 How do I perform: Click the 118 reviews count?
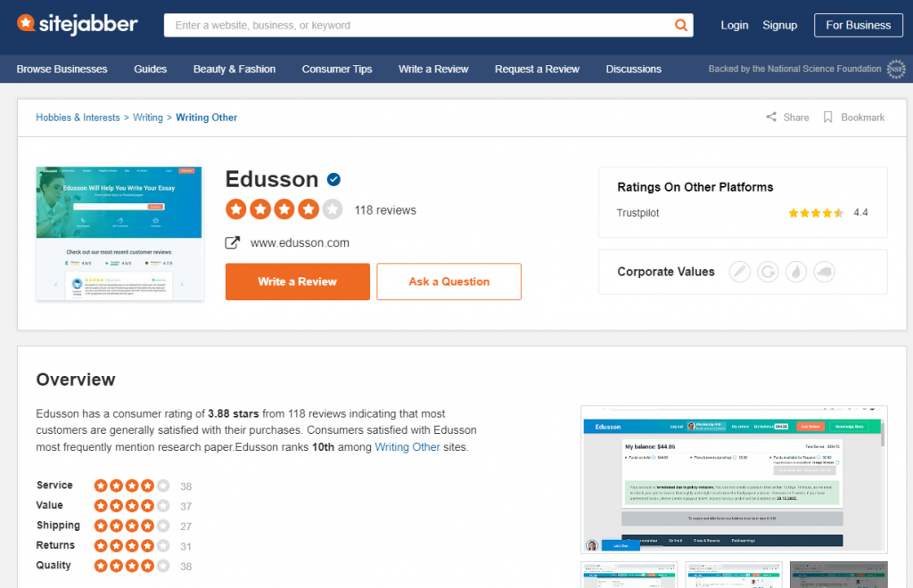385,210
